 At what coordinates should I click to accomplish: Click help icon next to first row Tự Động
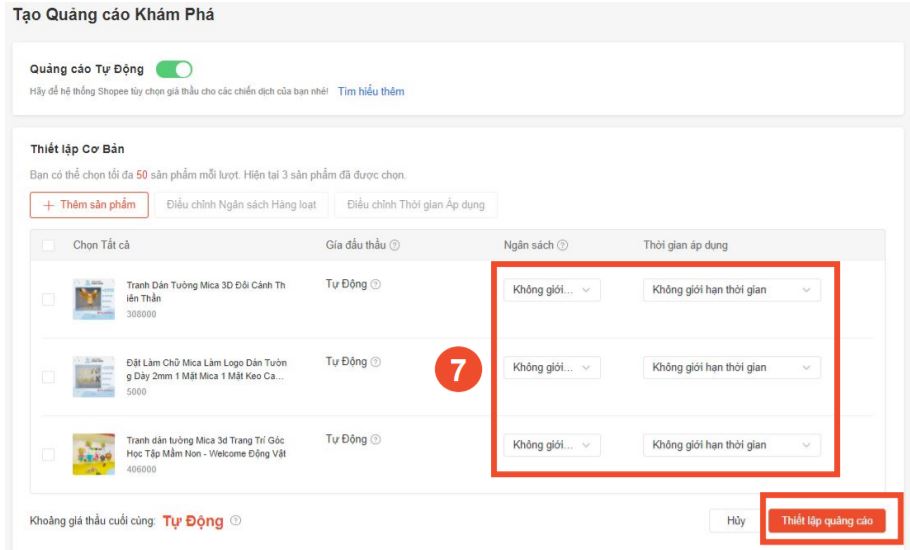coord(376,285)
